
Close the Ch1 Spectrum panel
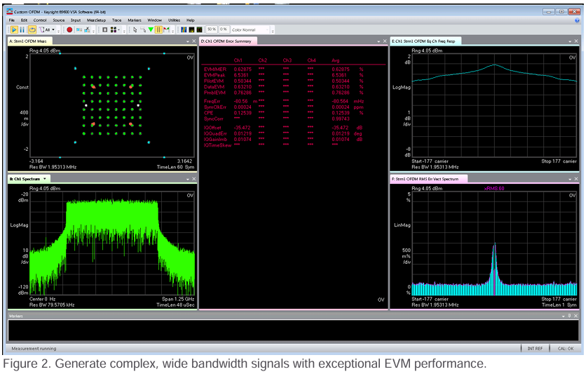point(194,179)
